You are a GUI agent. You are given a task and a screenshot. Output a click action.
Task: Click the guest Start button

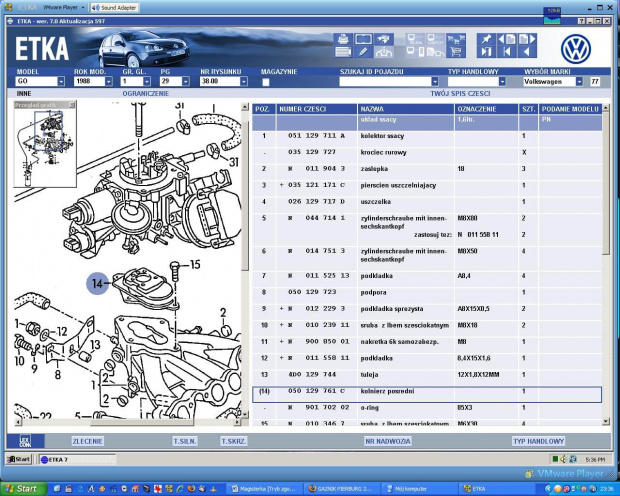point(19,459)
